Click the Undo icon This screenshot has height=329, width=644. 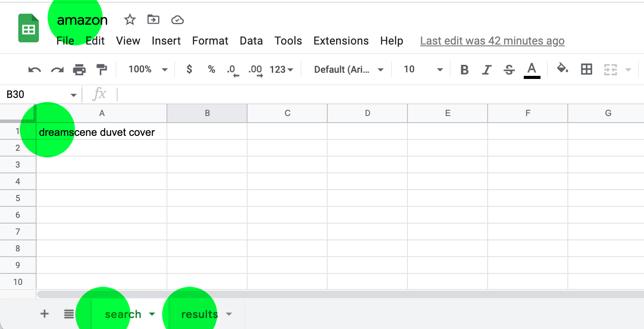coord(34,69)
